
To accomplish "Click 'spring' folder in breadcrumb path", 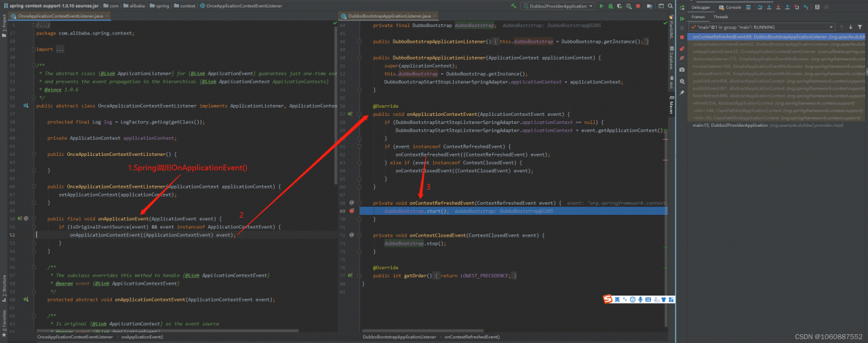I will (x=159, y=6).
